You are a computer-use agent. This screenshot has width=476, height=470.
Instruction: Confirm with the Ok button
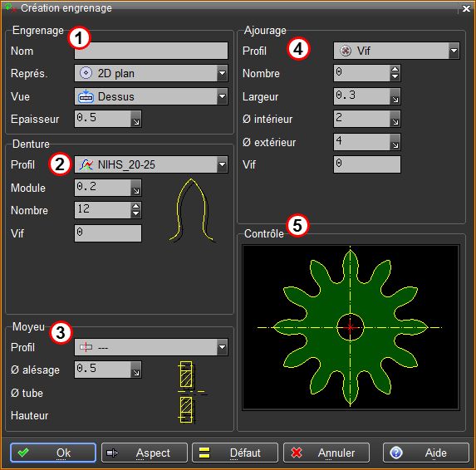(53, 453)
